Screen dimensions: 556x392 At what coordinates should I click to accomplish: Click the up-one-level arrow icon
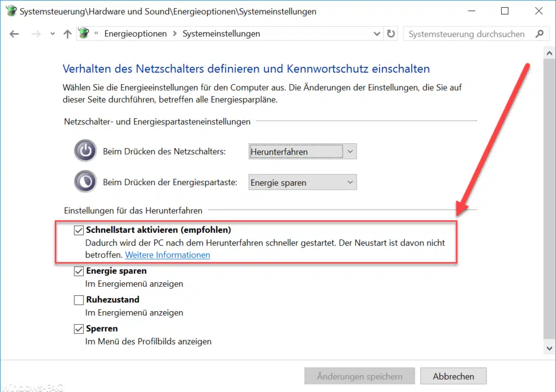67,34
